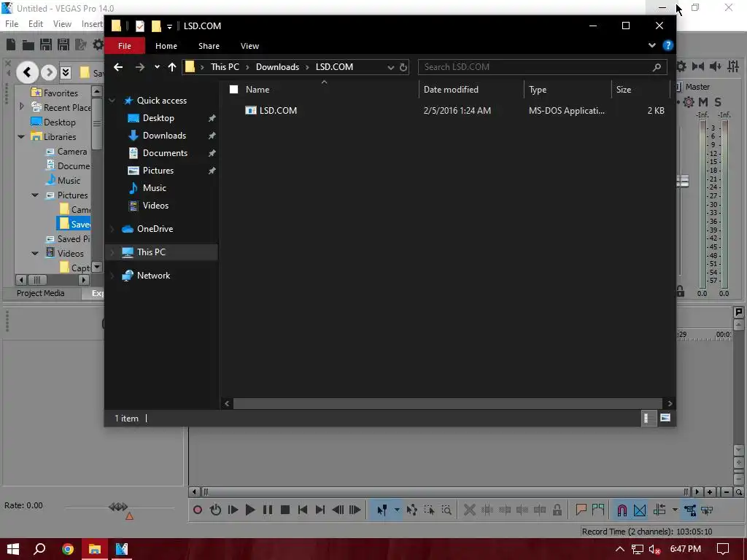Toggle Automatic Crossfades icon

pos(640,510)
